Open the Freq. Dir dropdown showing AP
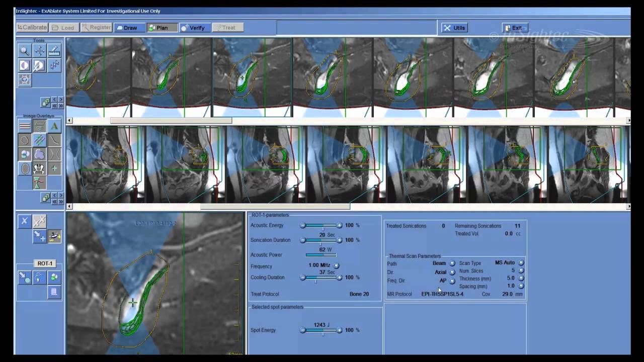Image resolution: width=644 pixels, height=362 pixels. pos(452,281)
